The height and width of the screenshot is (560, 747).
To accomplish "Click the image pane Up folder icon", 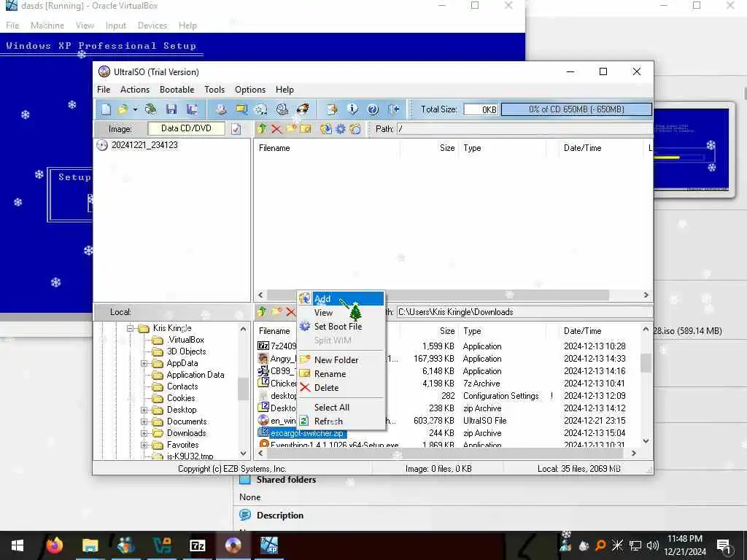I will 262,128.
